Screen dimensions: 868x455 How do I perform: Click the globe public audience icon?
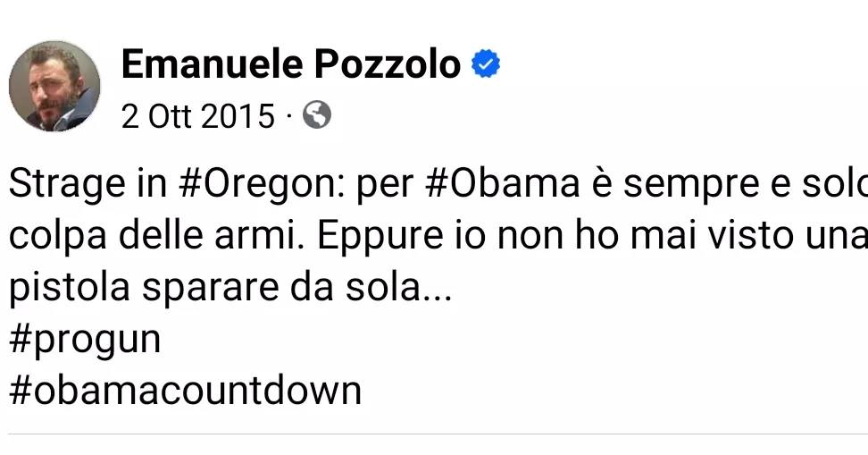click(x=317, y=115)
